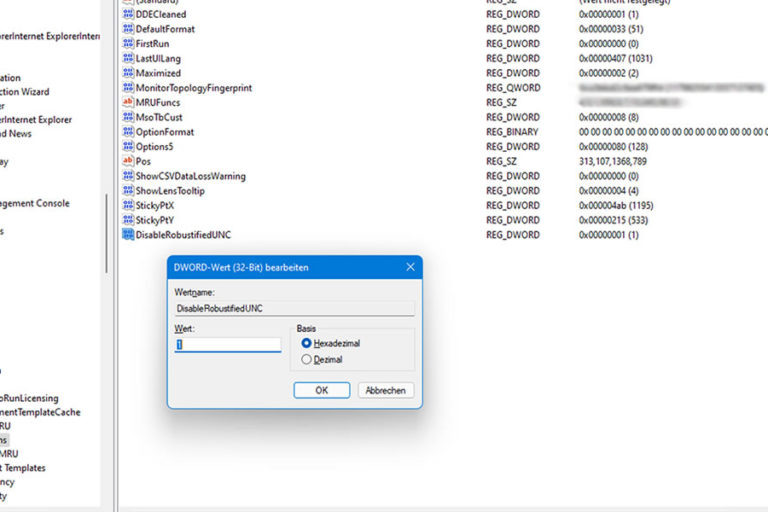Select the OptionFormat entry name
768x512 pixels.
click(x=165, y=132)
